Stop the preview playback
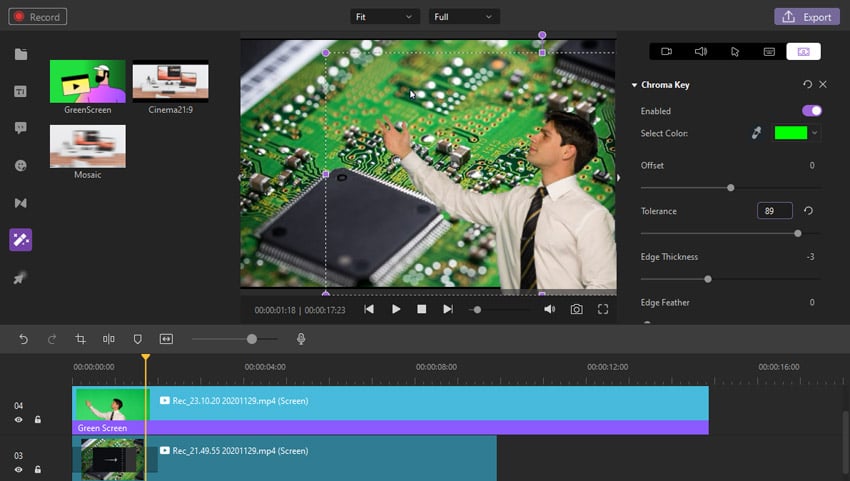The height and width of the screenshot is (481, 850). coord(422,309)
